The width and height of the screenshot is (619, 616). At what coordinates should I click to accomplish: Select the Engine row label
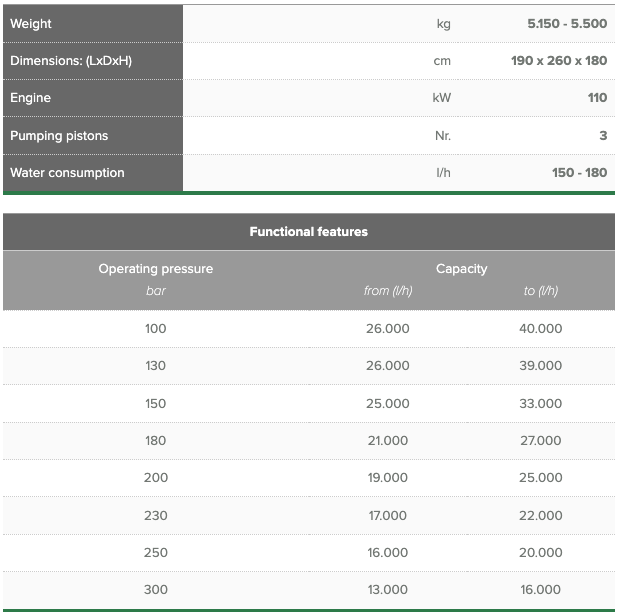(x=30, y=98)
